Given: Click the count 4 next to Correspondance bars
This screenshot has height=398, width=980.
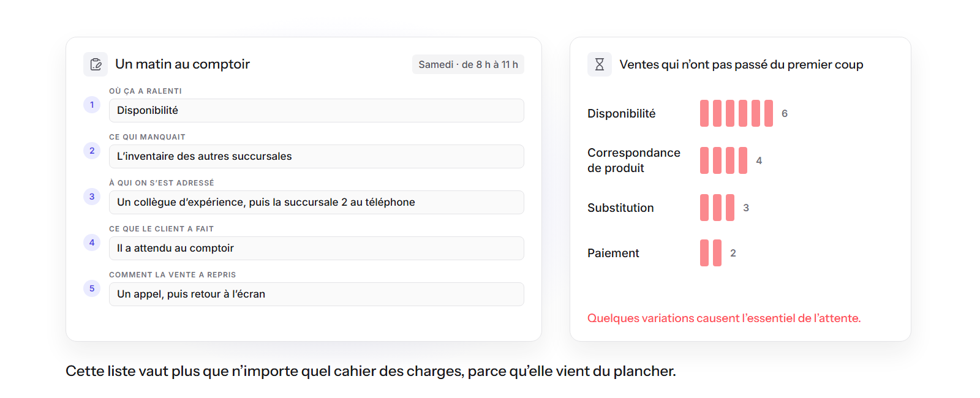Looking at the screenshot, I should (759, 160).
